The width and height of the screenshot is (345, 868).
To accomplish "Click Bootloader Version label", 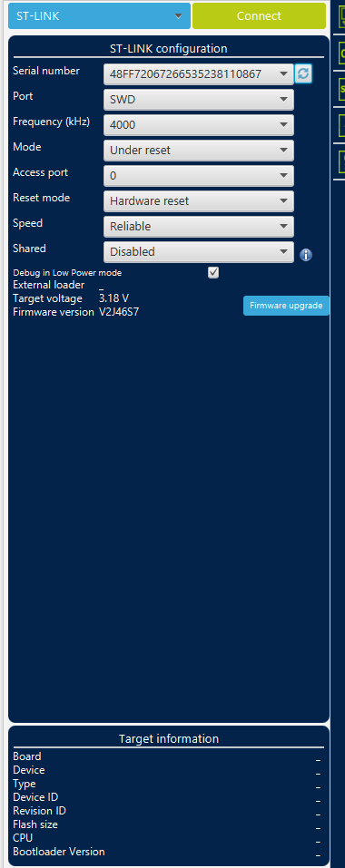I will point(59,852).
